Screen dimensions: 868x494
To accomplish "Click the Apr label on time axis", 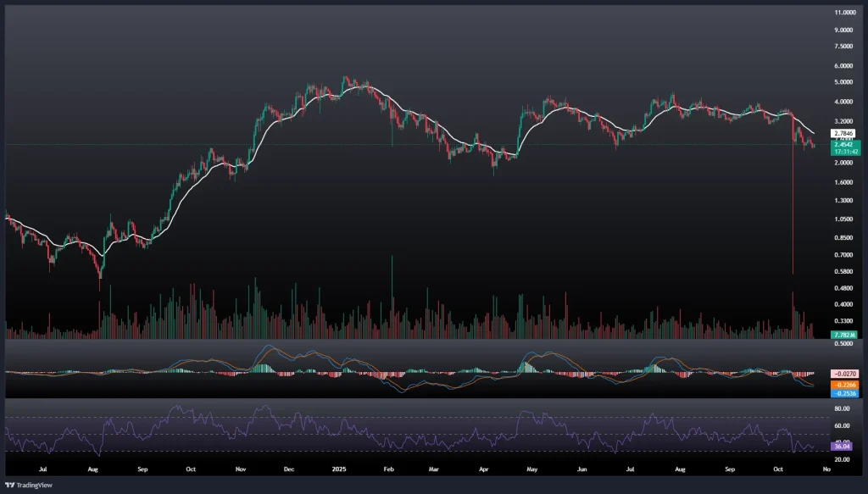I will 485,468.
